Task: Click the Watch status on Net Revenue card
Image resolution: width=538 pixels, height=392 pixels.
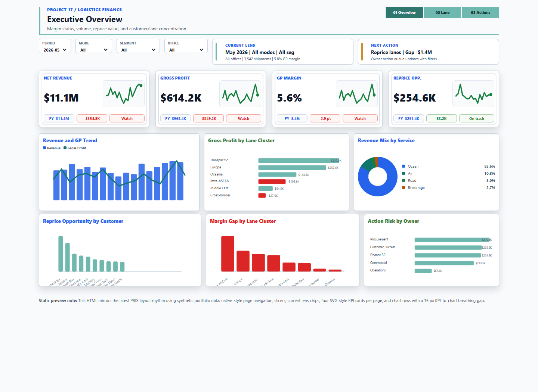Action: [127, 118]
